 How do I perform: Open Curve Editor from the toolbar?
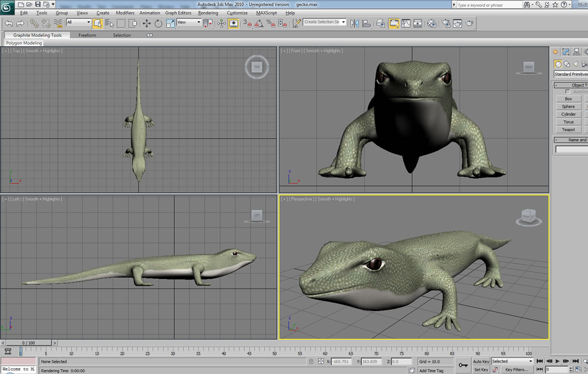point(406,24)
